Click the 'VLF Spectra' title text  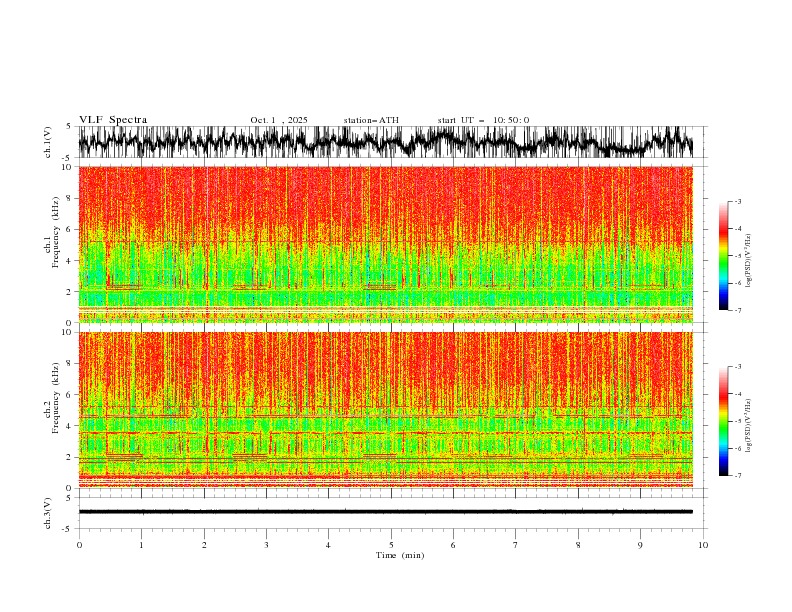113,120
